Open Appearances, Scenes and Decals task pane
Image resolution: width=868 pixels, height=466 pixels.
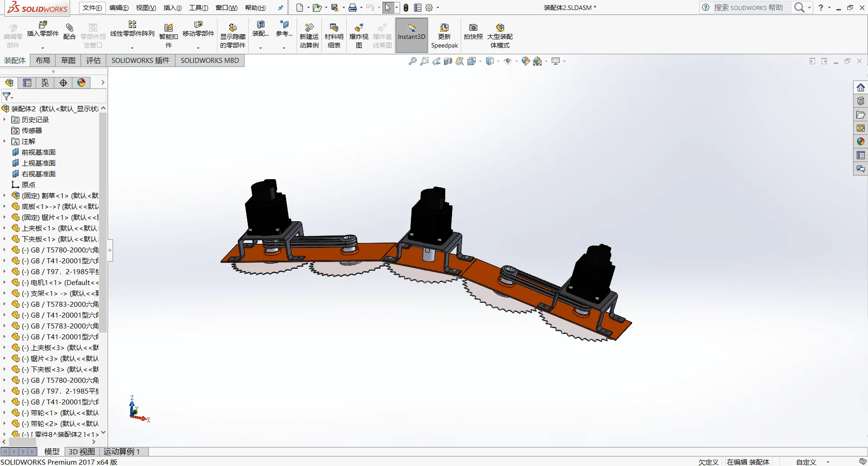tap(861, 142)
